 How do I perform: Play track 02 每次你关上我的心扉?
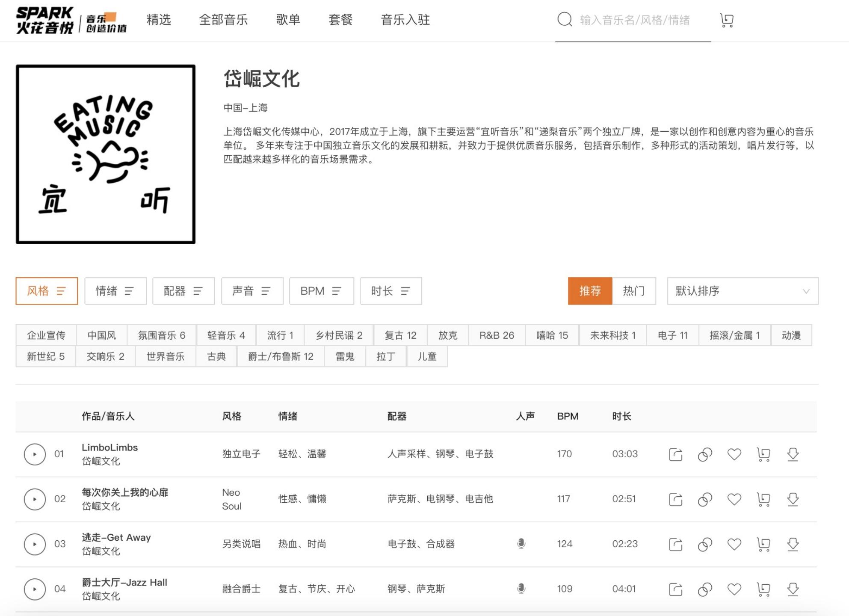click(35, 499)
